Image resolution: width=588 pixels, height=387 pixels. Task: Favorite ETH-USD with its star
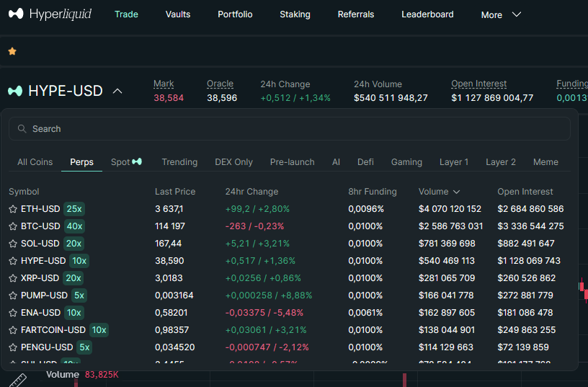pyautogui.click(x=13, y=209)
